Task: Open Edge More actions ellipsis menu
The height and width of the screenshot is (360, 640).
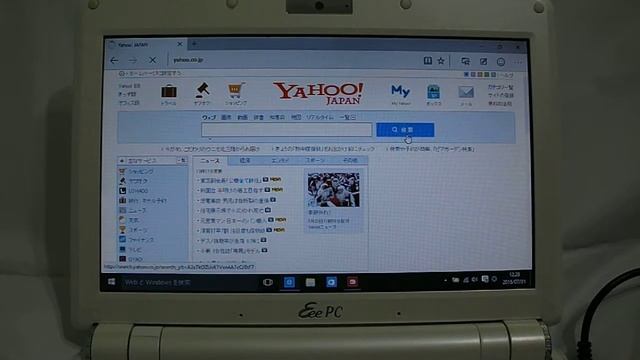Action: click(x=518, y=62)
